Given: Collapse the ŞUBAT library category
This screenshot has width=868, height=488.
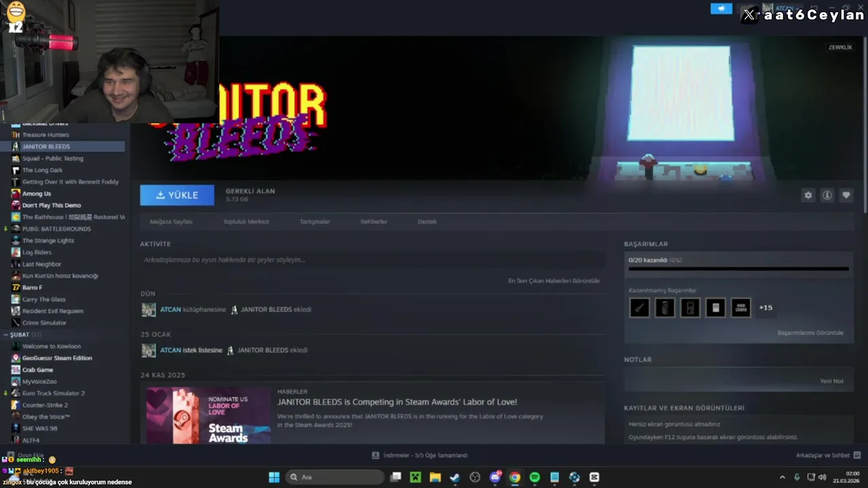Looking at the screenshot, I should click(x=6, y=335).
